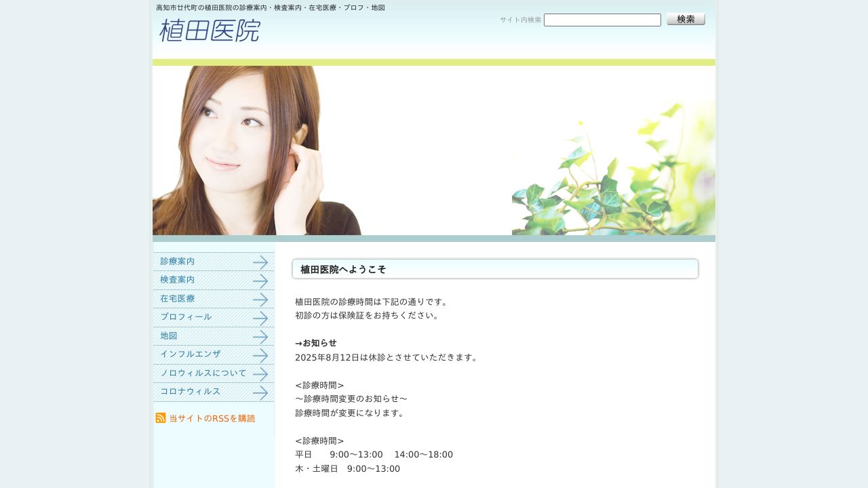Click the orange RSS feed icon
868x488 pixels.
click(x=161, y=418)
